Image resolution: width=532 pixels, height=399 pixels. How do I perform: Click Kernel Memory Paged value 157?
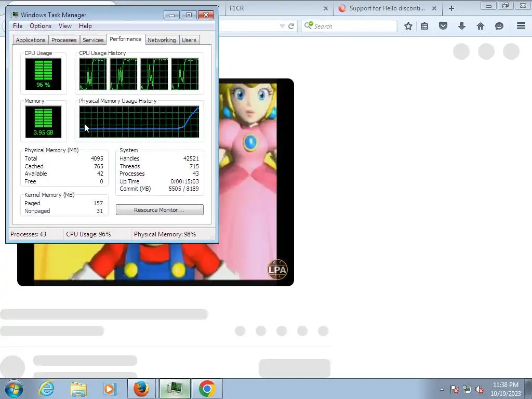click(x=98, y=203)
